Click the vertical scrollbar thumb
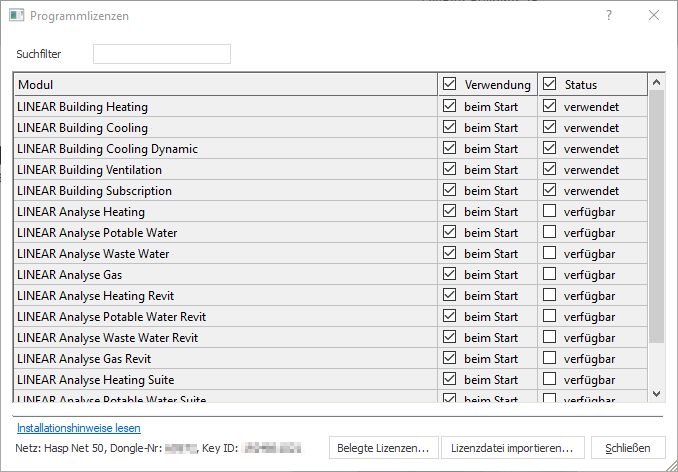 tap(656, 216)
